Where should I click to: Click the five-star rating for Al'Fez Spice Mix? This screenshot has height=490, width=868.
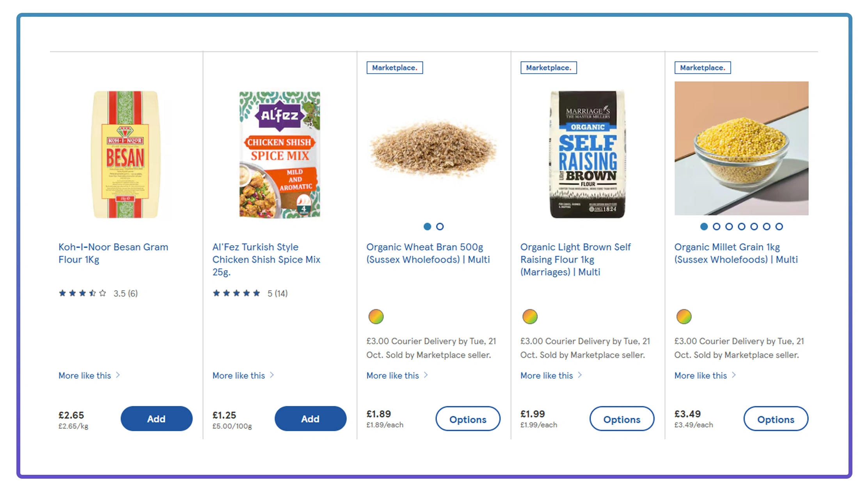[x=236, y=293]
